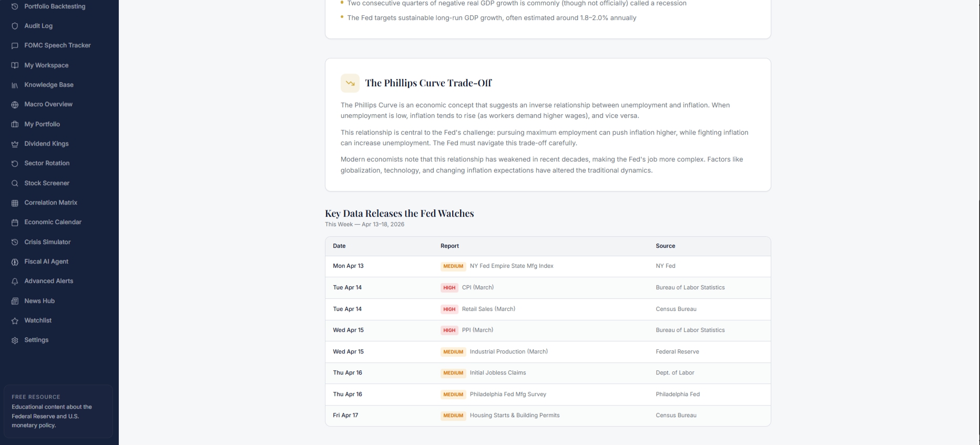The width and height of the screenshot is (980, 445).
Task: Click the Report column header
Action: [450, 246]
